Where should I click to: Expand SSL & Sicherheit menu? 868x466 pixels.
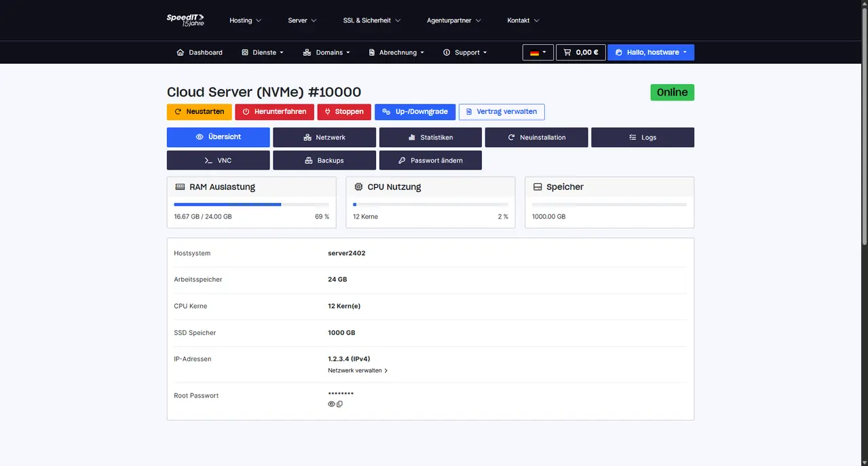pos(372,20)
